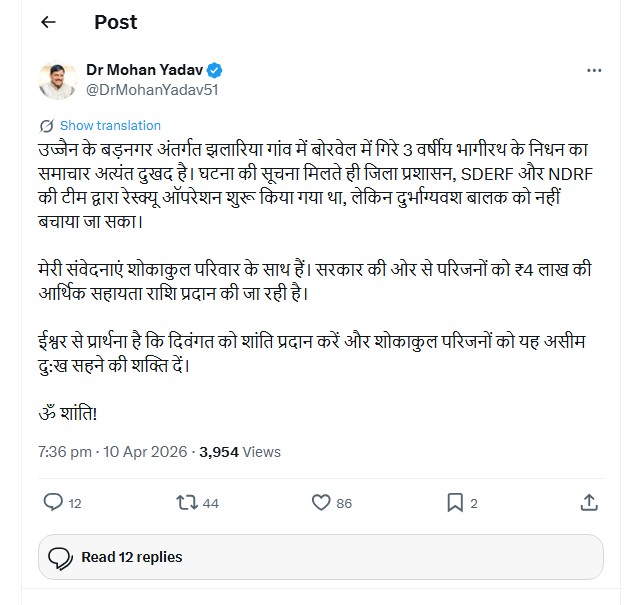Viewport: 635px width, 605px height.
Task: Click the repost count 44
Action: pos(210,503)
